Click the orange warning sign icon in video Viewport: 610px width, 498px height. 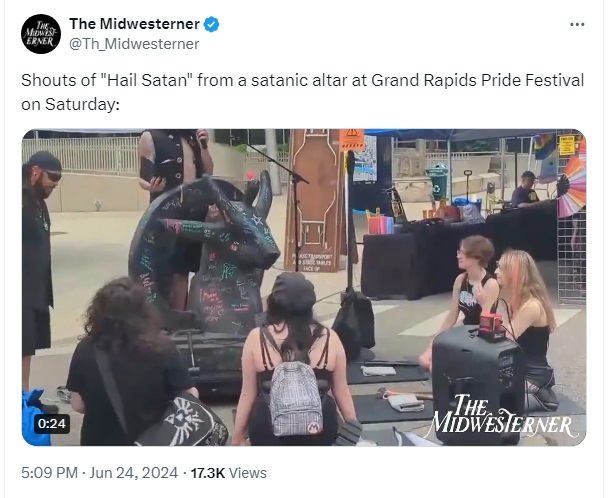click(x=352, y=139)
